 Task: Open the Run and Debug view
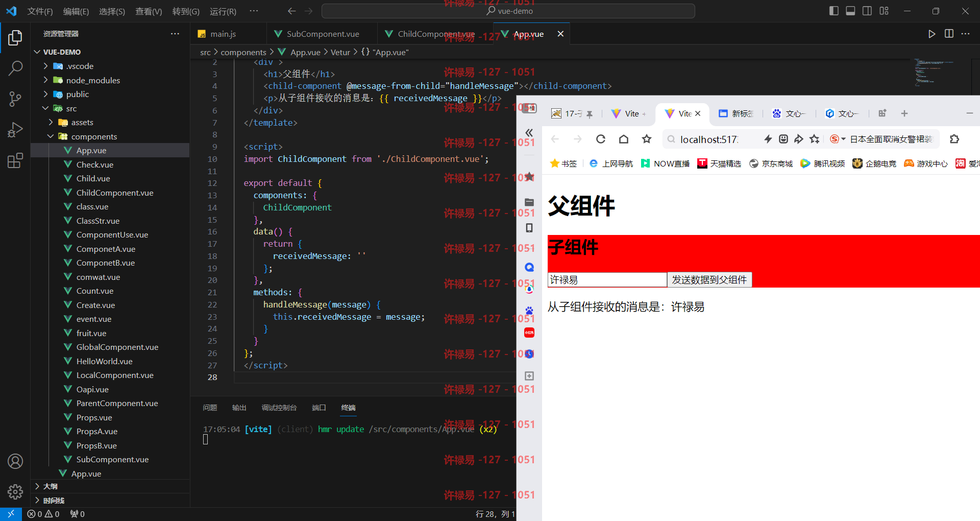coord(15,130)
